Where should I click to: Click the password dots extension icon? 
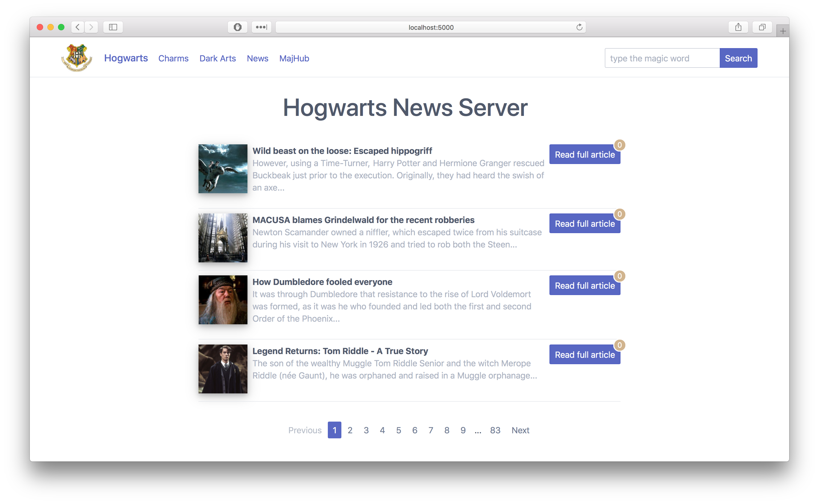coord(261,27)
